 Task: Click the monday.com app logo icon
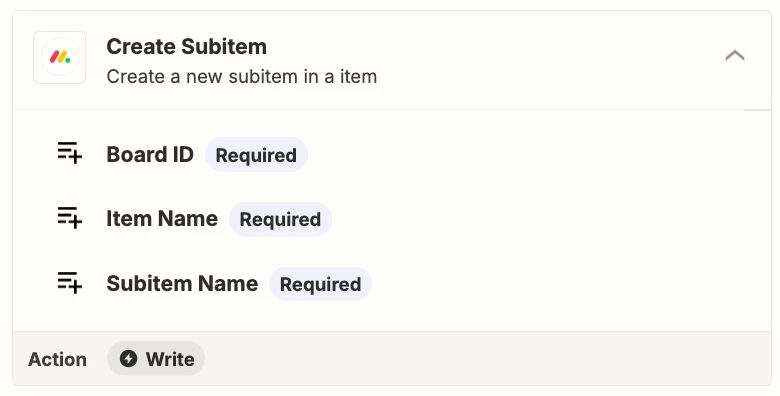click(60, 58)
